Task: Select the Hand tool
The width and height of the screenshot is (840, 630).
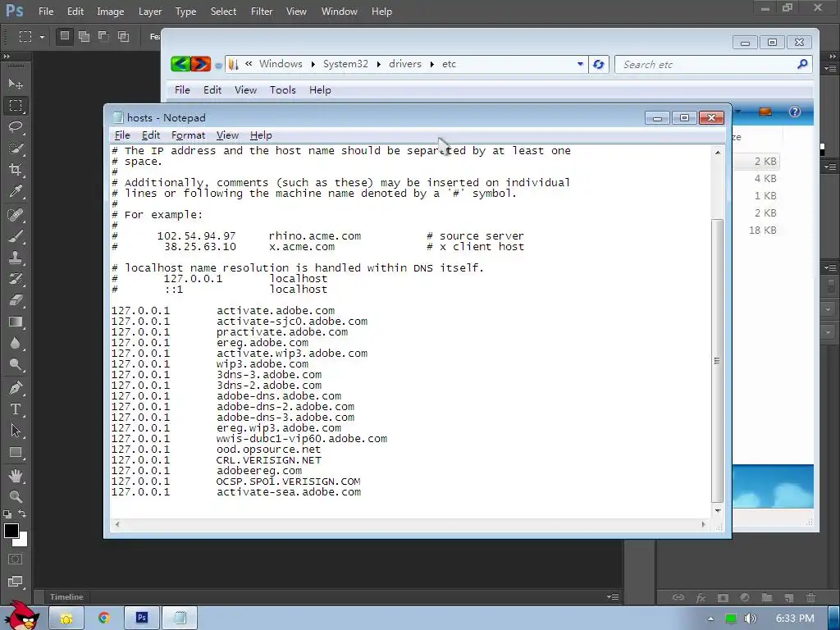Action: [16, 476]
